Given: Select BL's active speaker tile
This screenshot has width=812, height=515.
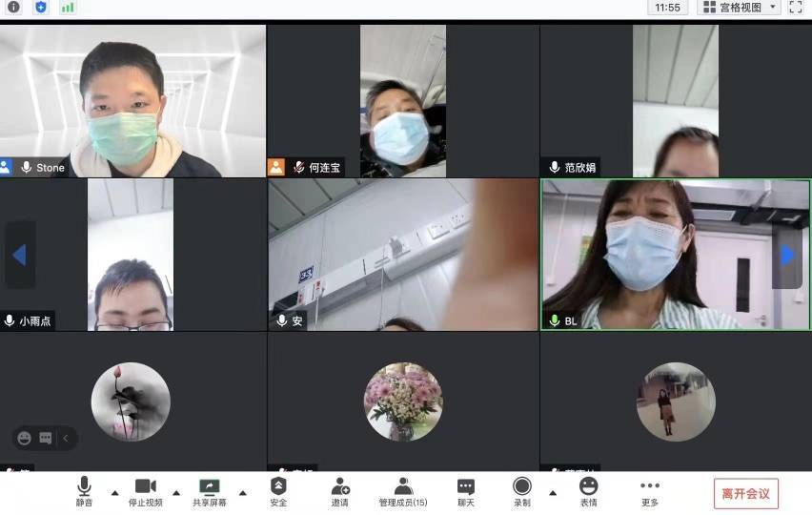Looking at the screenshot, I should click(x=676, y=255).
